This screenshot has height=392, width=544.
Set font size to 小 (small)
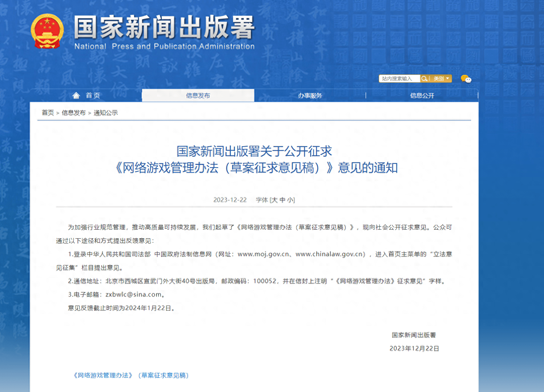click(290, 200)
